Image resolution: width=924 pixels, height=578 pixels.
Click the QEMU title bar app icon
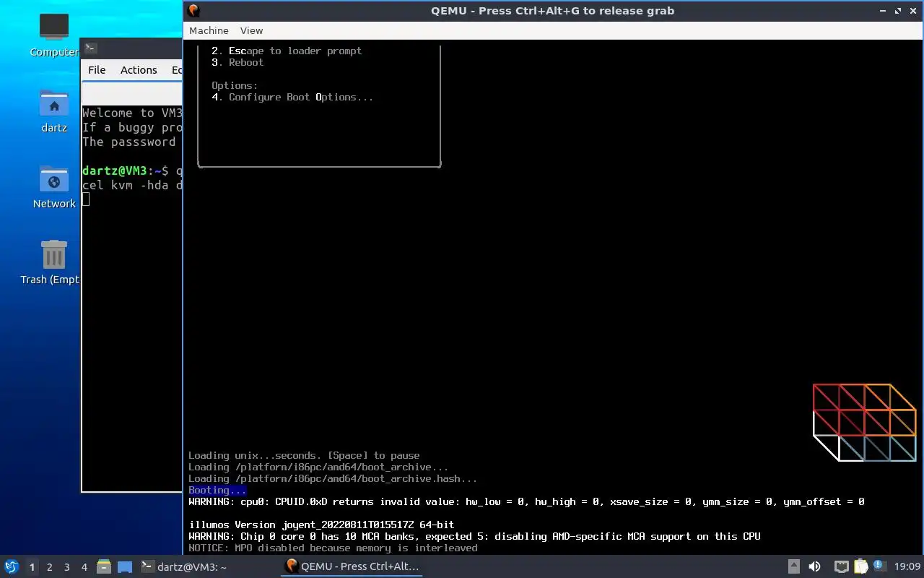[193, 11]
